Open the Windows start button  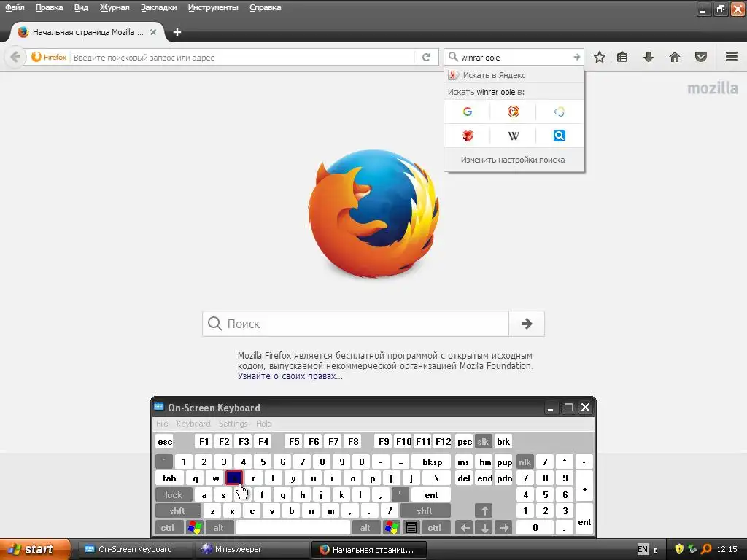[x=35, y=549]
